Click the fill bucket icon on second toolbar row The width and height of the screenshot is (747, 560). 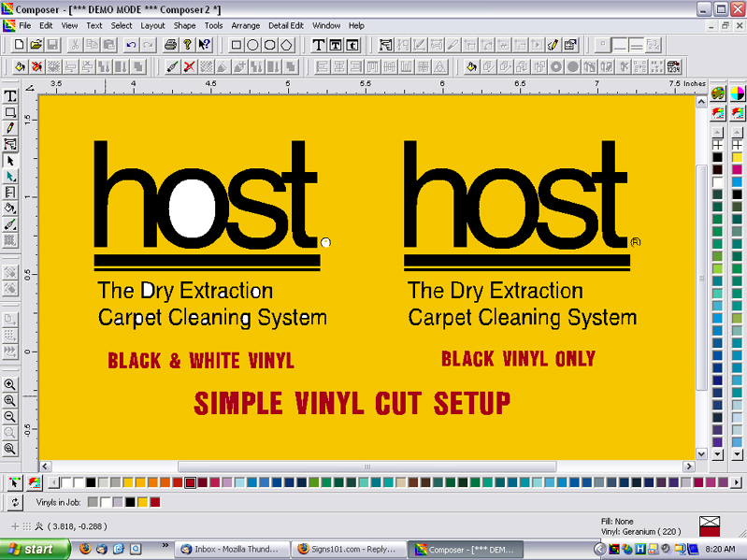20,66
